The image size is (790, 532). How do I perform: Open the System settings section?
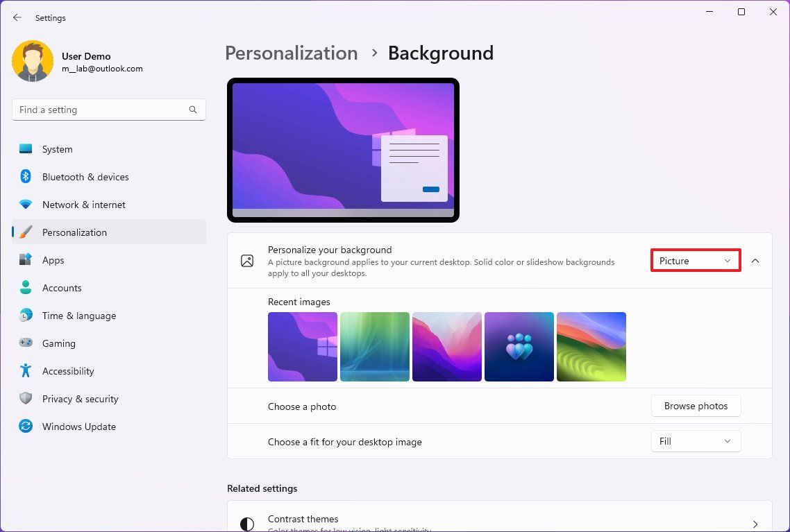click(57, 149)
